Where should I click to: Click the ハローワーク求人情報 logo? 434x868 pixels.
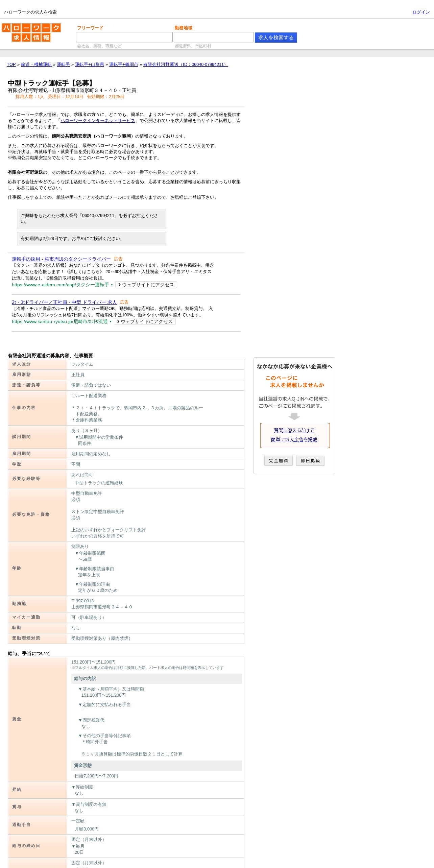[x=31, y=32]
